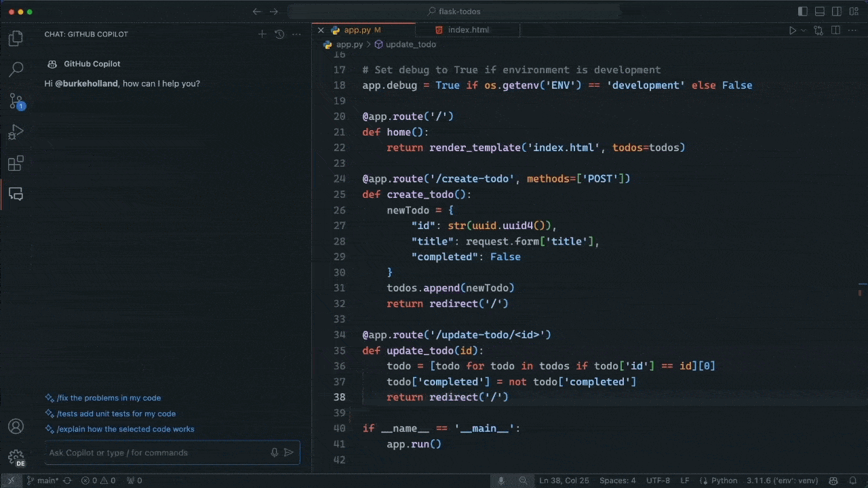Open Problems via errors and warnings count

pos(98,481)
